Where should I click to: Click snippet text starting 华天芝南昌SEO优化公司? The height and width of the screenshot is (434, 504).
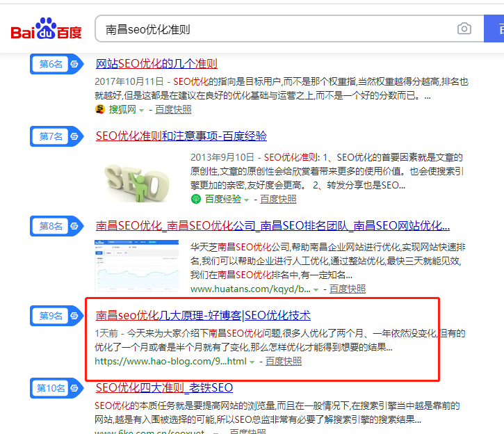point(328,261)
